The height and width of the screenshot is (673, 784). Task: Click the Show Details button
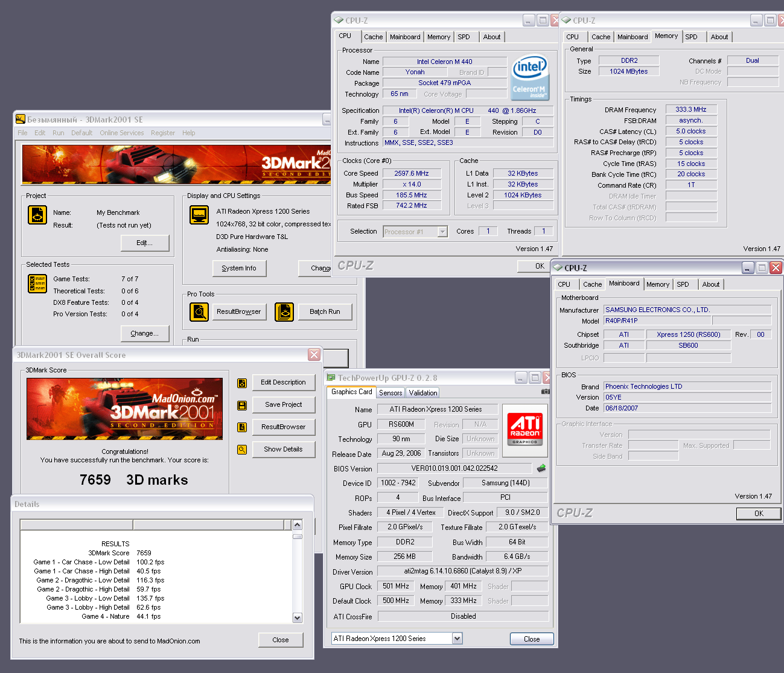(x=284, y=449)
